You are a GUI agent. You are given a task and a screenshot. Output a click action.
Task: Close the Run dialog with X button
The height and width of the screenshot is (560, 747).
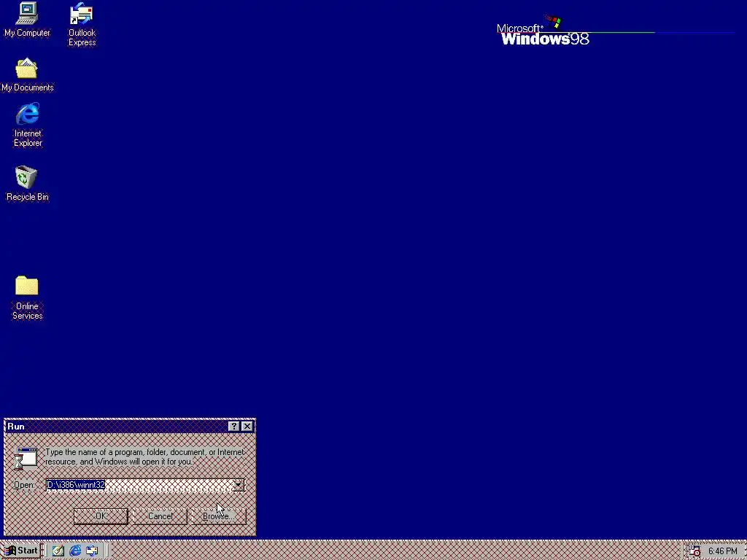pos(247,426)
